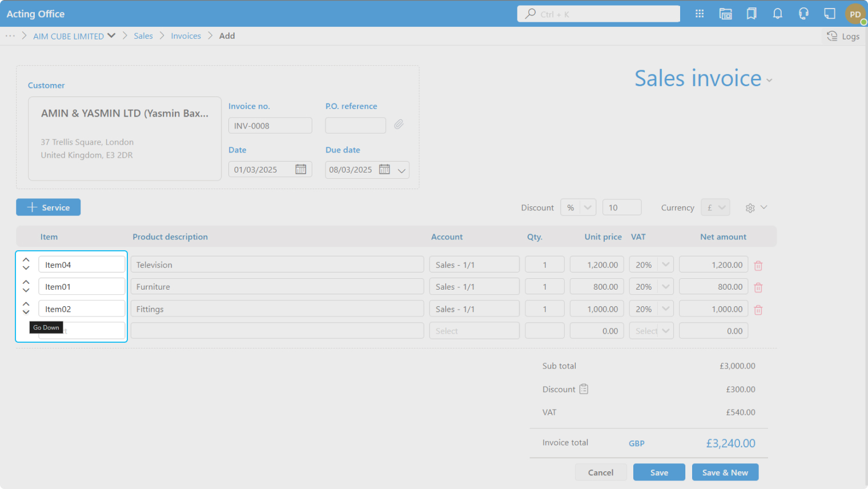Click the Save & New button
The height and width of the screenshot is (489, 868).
point(725,472)
